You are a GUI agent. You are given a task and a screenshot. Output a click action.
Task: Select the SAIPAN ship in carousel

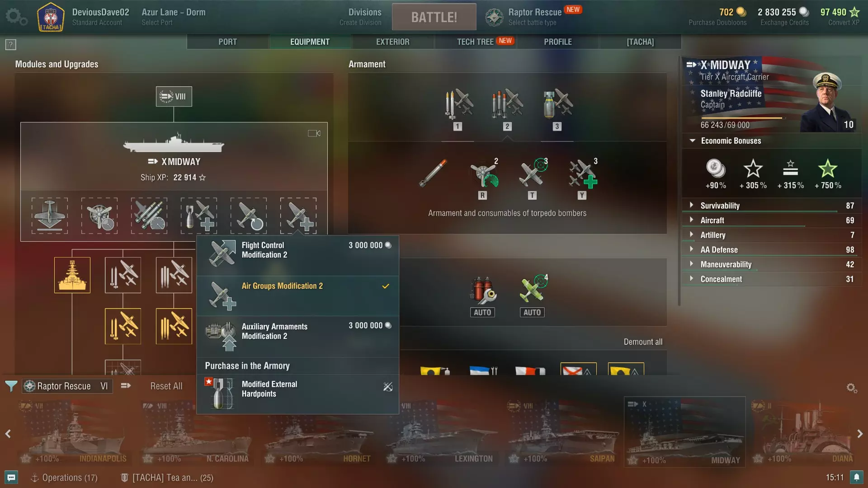coord(562,432)
